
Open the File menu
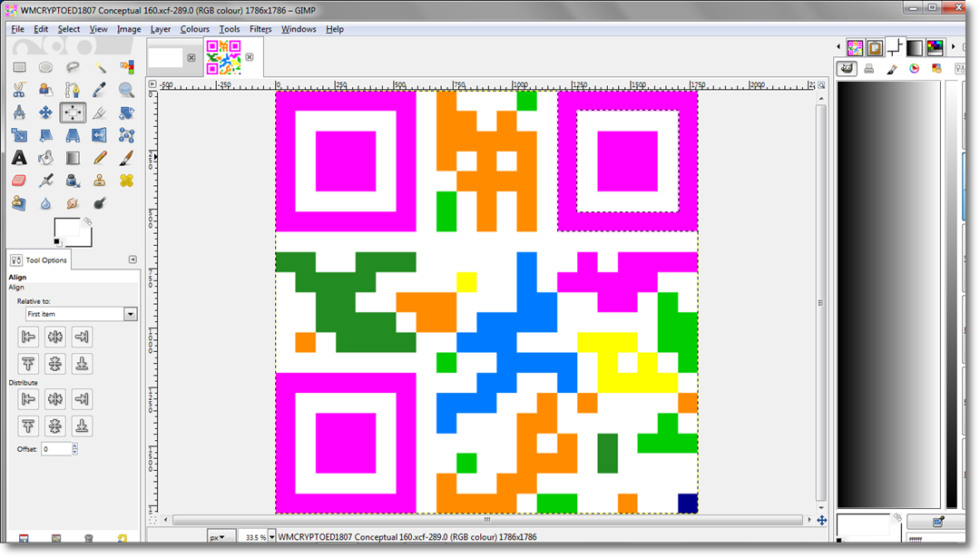click(17, 29)
